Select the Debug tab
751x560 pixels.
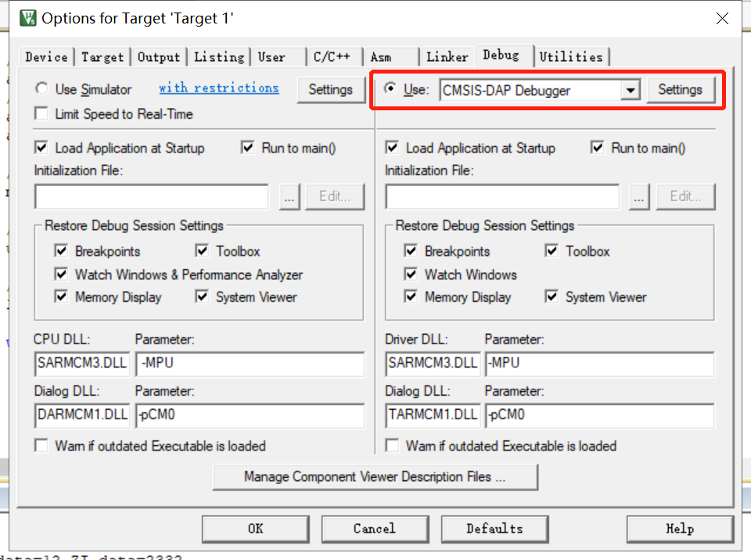505,56
